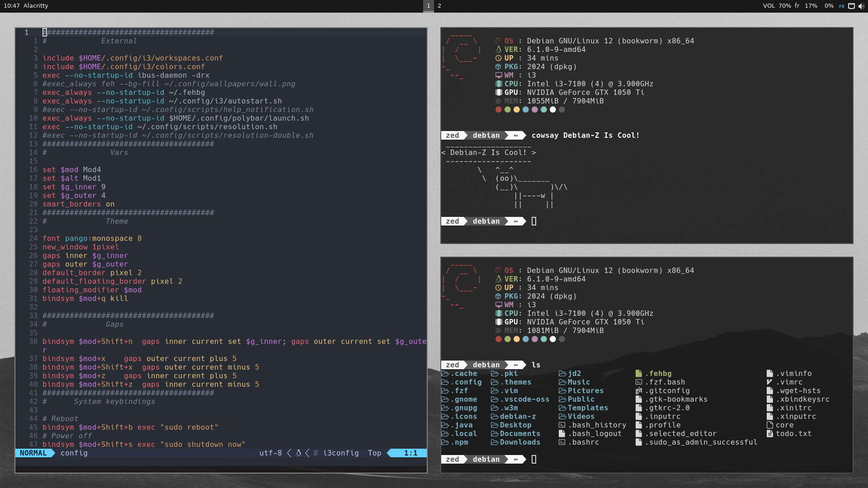Click the chevron separator after utf-8
The image size is (868, 488).
point(288,453)
